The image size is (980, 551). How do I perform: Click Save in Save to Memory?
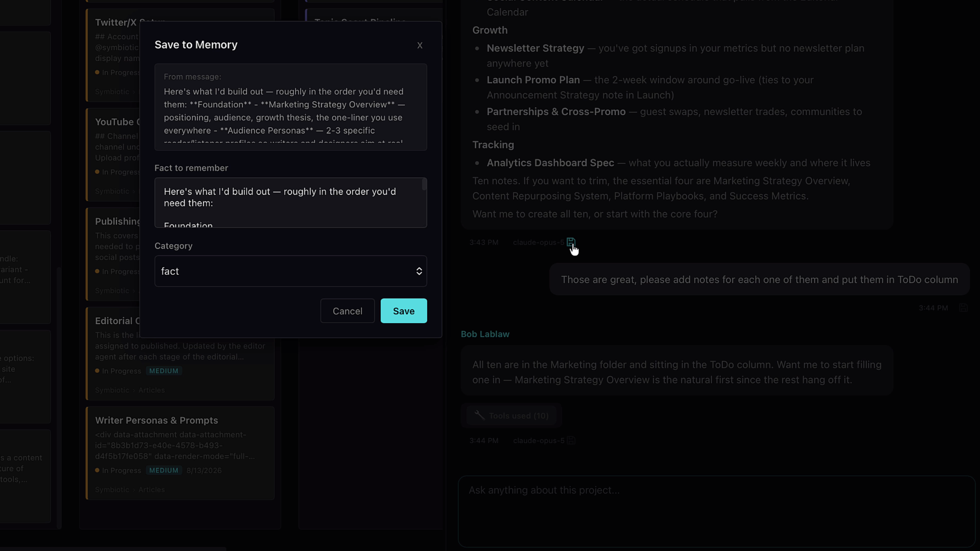pos(404,311)
